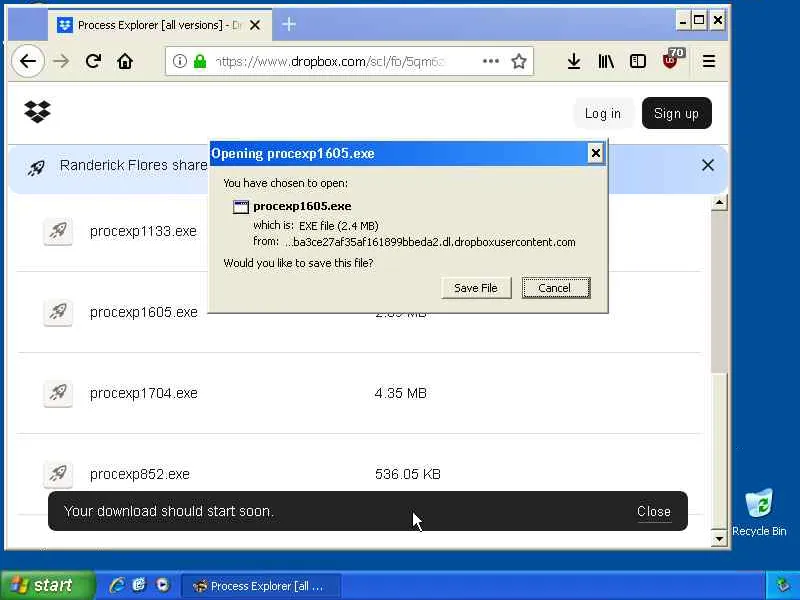800x600 pixels.
Task: Close the download notification toast
Action: click(x=654, y=511)
